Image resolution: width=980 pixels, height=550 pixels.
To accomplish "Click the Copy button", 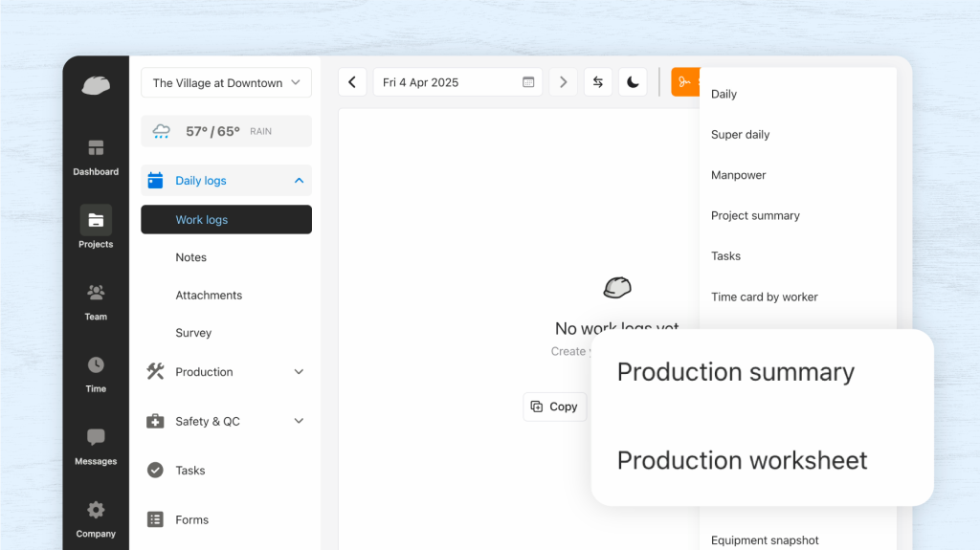I will [x=554, y=407].
